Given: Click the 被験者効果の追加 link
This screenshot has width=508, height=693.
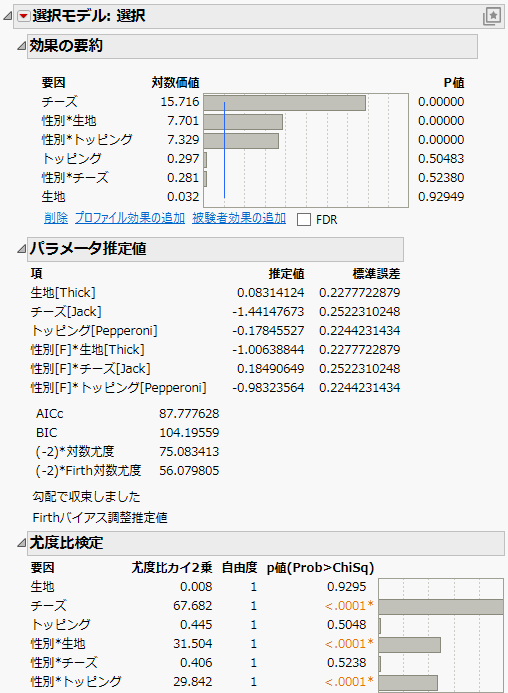Looking at the screenshot, I should (239, 218).
